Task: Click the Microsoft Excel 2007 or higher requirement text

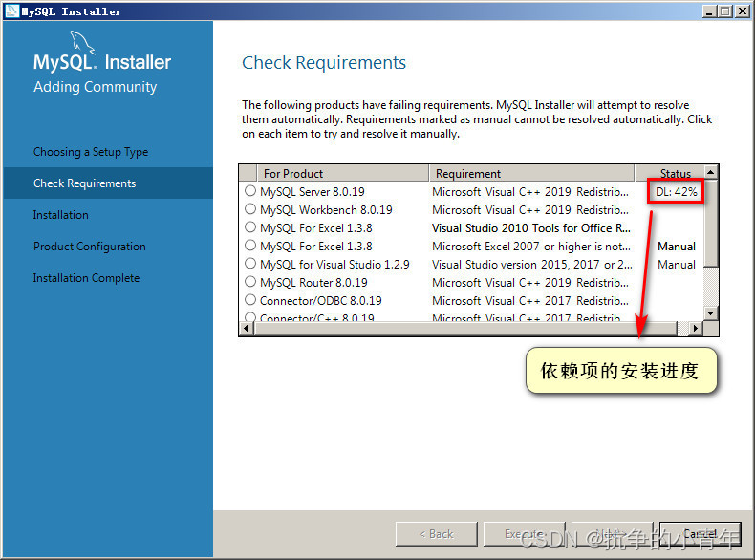Action: point(531,246)
